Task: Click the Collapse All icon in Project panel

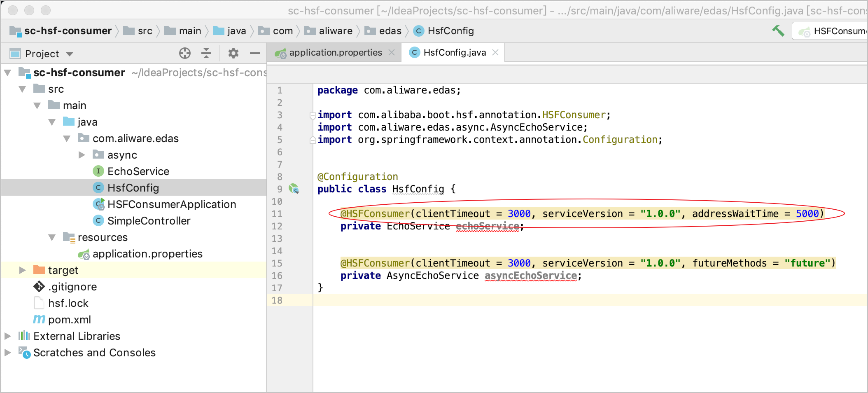Action: pyautogui.click(x=206, y=53)
